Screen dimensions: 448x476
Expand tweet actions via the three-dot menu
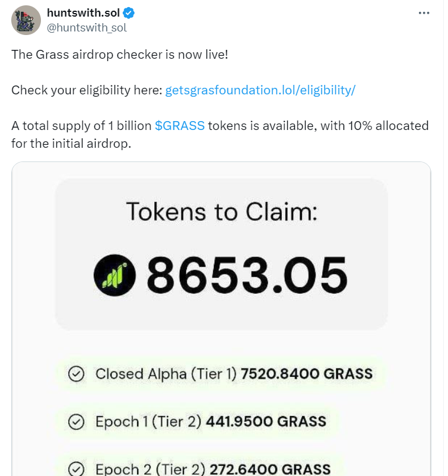424,12
